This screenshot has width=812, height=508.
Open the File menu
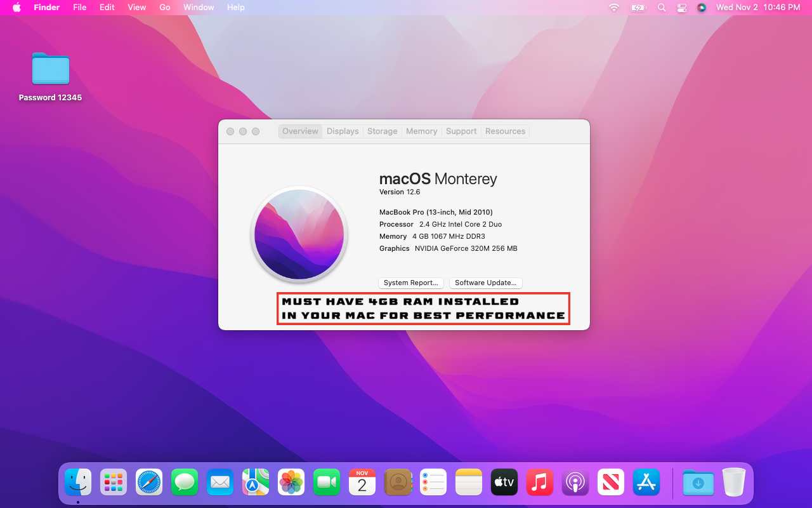point(79,8)
